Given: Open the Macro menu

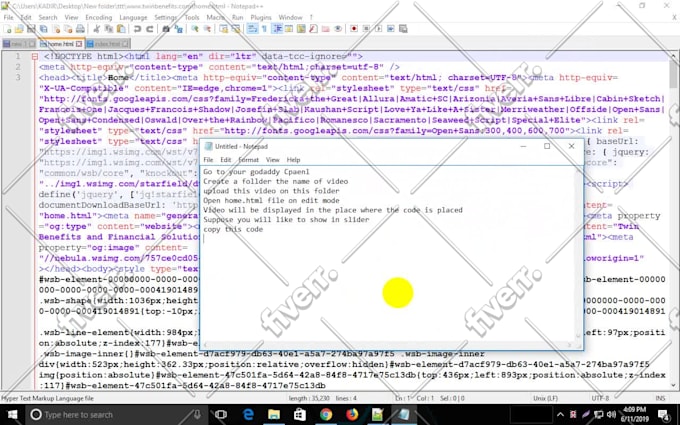Looking at the screenshot, I should [216, 17].
